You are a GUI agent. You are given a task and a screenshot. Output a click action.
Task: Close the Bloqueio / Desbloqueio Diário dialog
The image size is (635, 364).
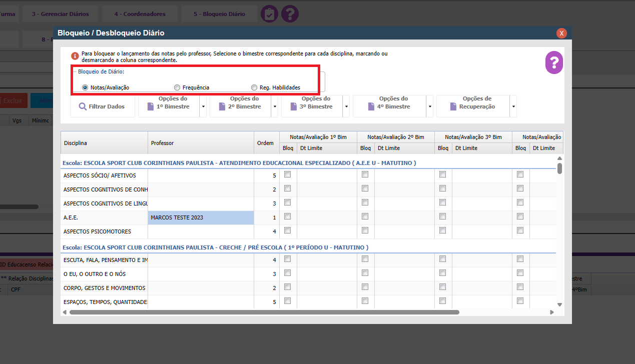point(561,33)
